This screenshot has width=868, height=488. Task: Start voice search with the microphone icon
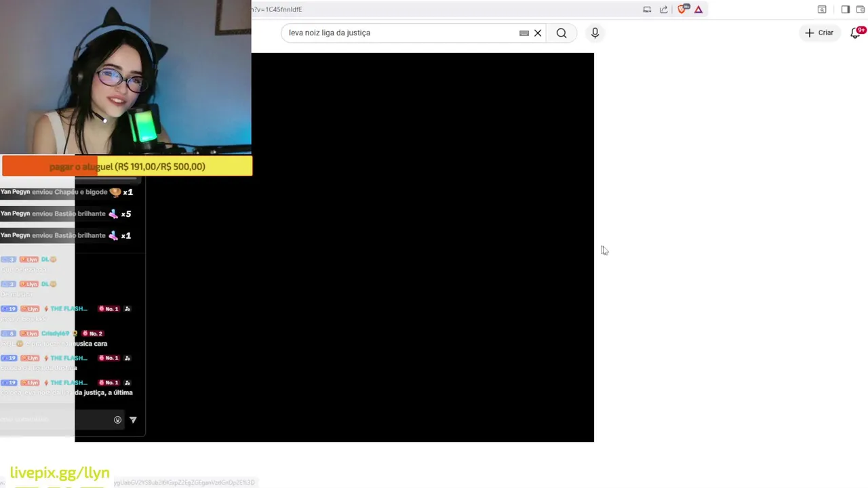point(595,33)
